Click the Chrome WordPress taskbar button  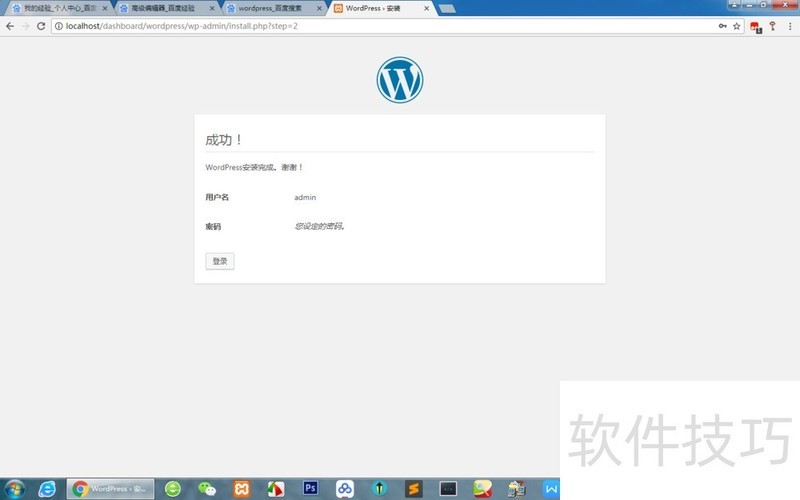coord(110,489)
